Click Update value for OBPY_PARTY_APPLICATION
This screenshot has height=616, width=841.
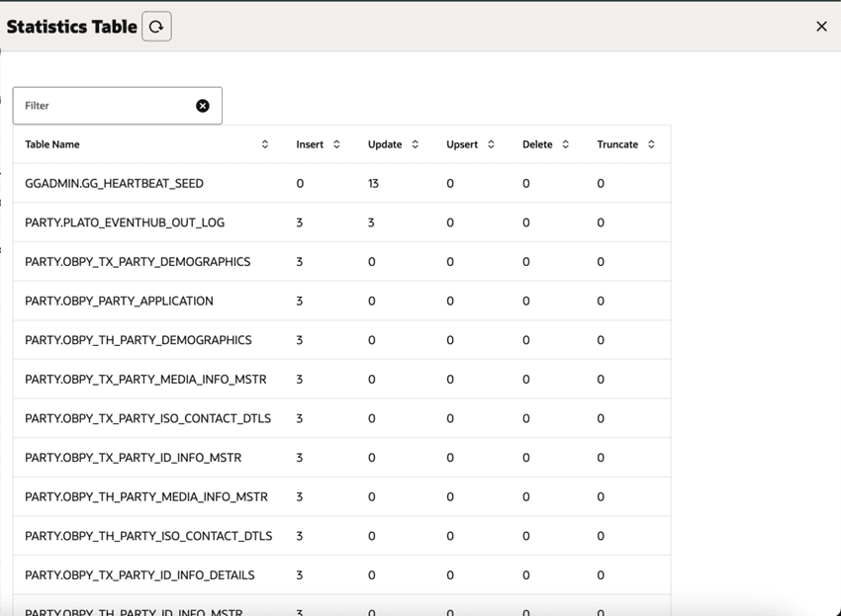point(372,301)
